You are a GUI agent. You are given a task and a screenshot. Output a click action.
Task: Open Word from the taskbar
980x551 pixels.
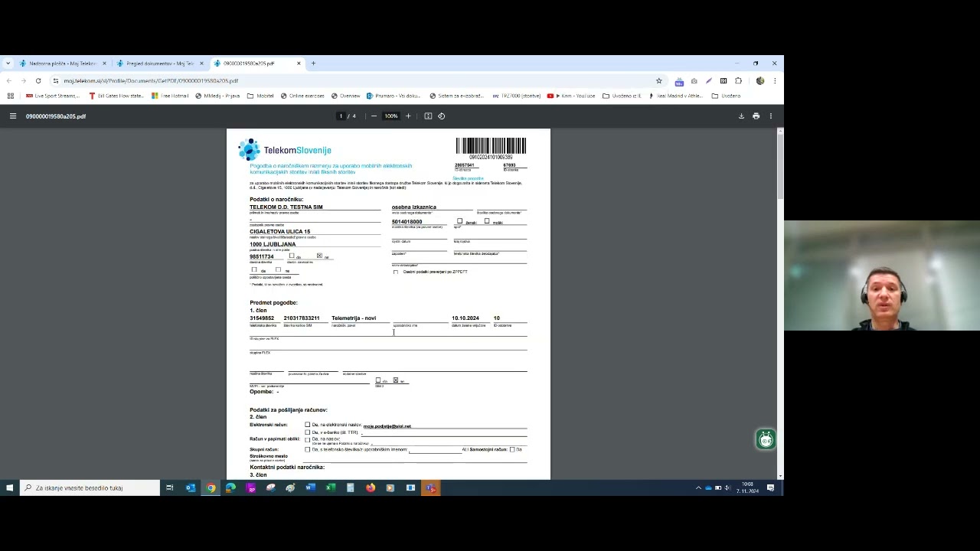click(311, 487)
